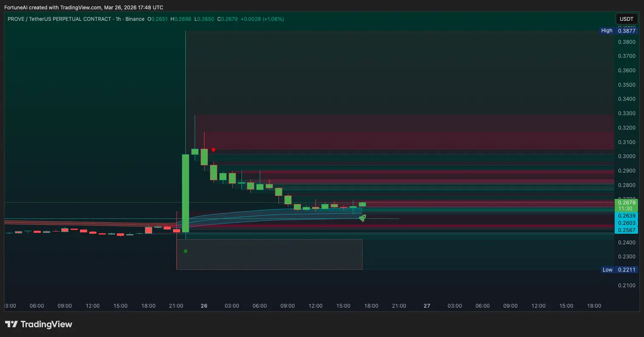Click the 0.2300 price axis label
Screen dimensions: 644x337
[627, 257]
